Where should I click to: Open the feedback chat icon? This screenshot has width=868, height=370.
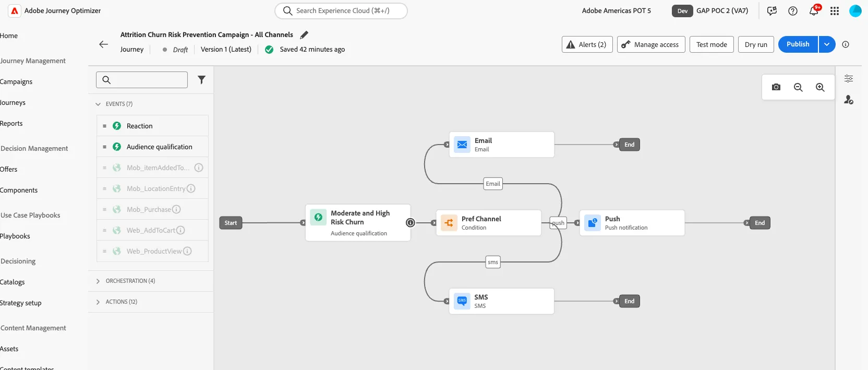tap(772, 11)
